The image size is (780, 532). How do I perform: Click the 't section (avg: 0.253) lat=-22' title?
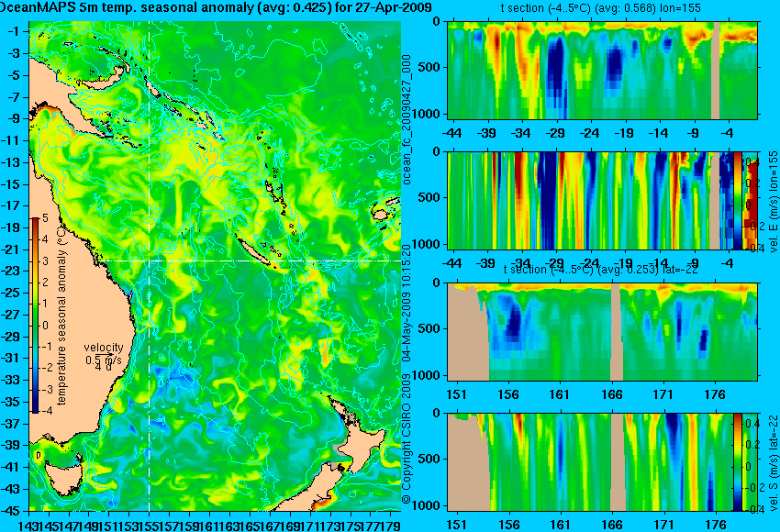point(601,270)
